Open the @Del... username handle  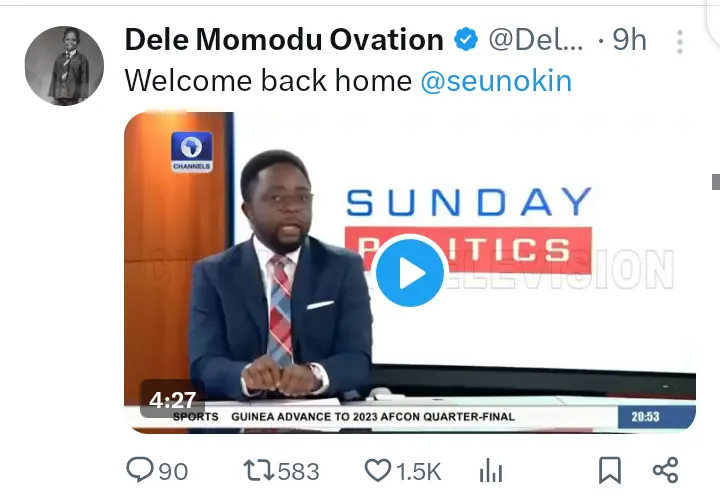click(536, 40)
